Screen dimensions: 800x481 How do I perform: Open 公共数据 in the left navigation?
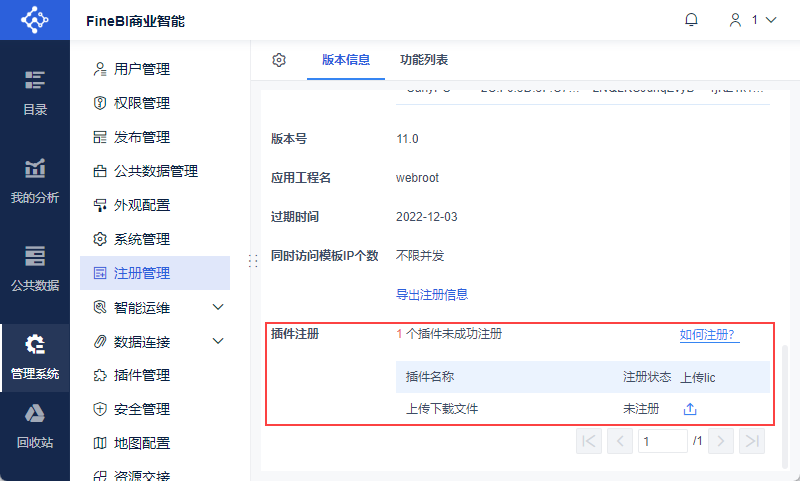click(35, 269)
